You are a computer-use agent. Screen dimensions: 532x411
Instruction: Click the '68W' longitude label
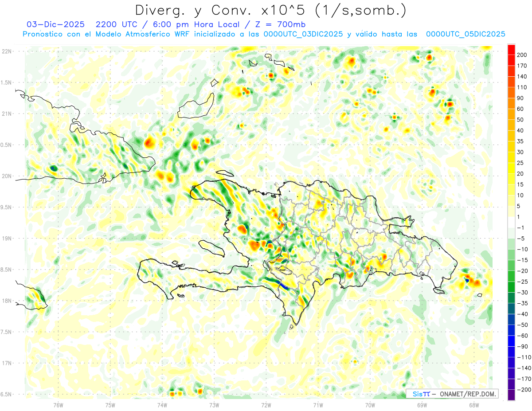tap(474, 405)
